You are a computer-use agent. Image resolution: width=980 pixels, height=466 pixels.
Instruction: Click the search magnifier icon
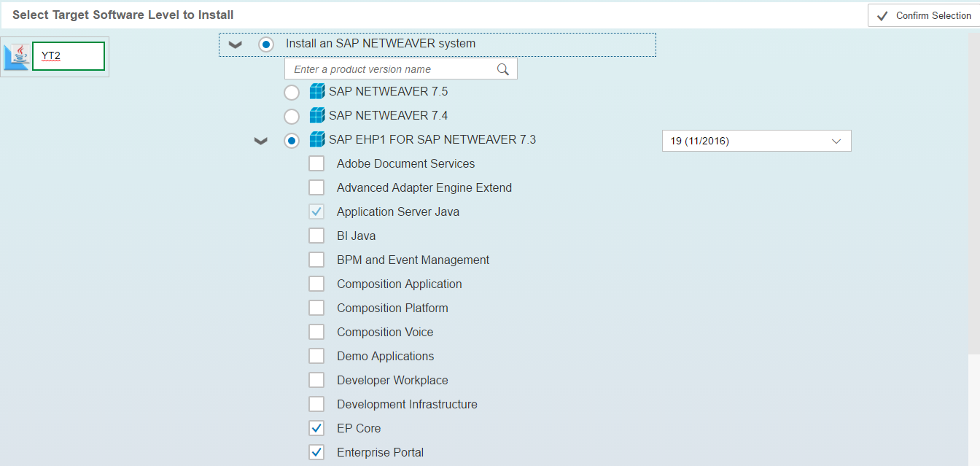point(502,69)
